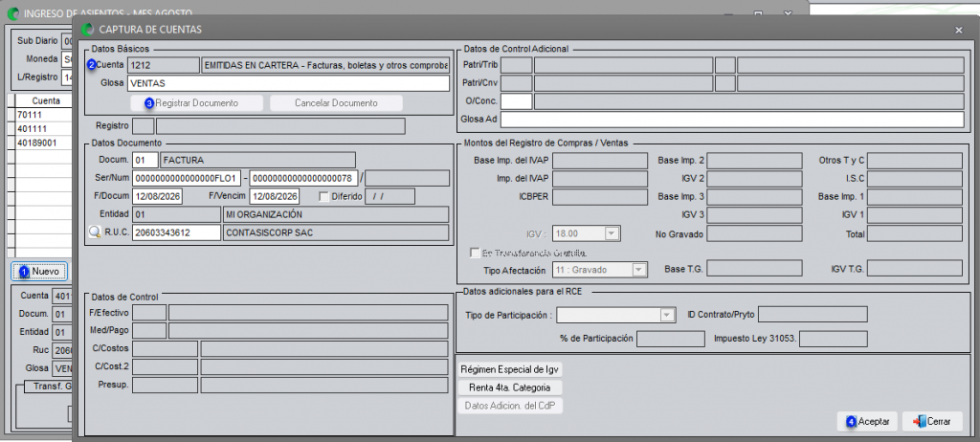Image resolution: width=980 pixels, height=442 pixels.
Task: Click the F/Docum date field
Action: click(x=157, y=196)
